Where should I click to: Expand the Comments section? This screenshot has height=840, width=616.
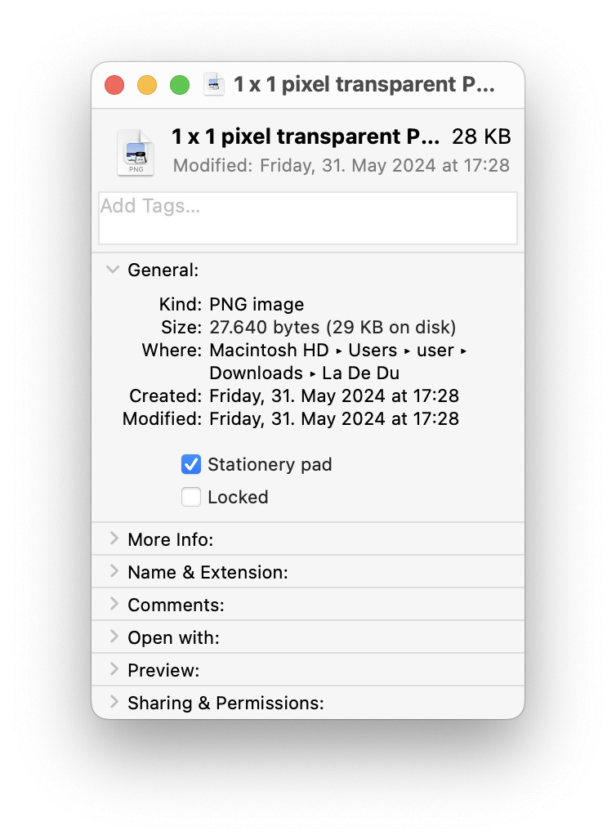(114, 605)
